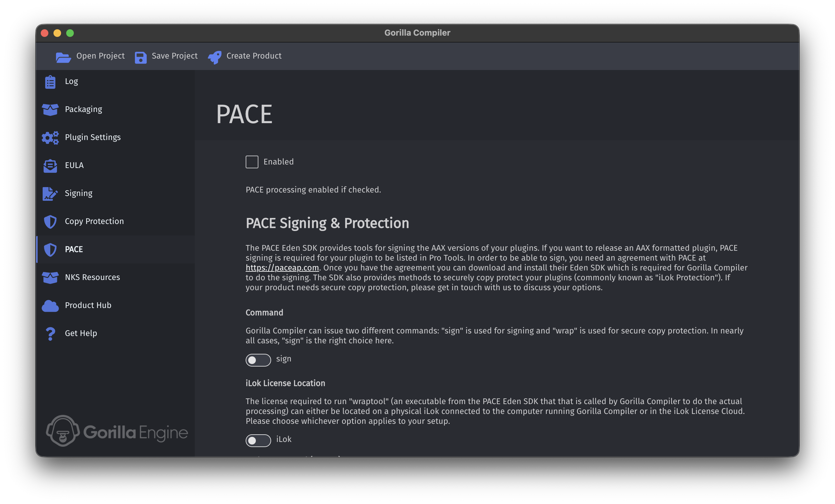Image resolution: width=835 pixels, height=504 pixels.
Task: Click the Save Project button label
Action: click(174, 56)
